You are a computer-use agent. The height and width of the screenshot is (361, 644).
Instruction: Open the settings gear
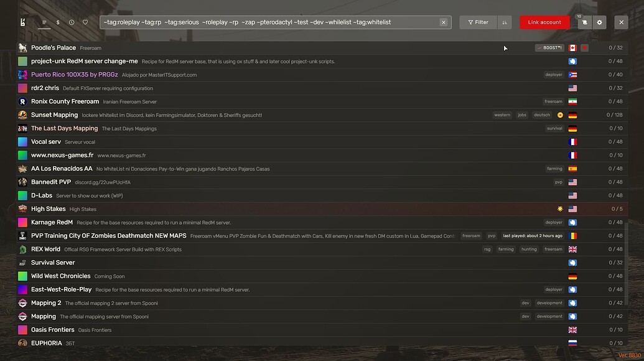(600, 22)
